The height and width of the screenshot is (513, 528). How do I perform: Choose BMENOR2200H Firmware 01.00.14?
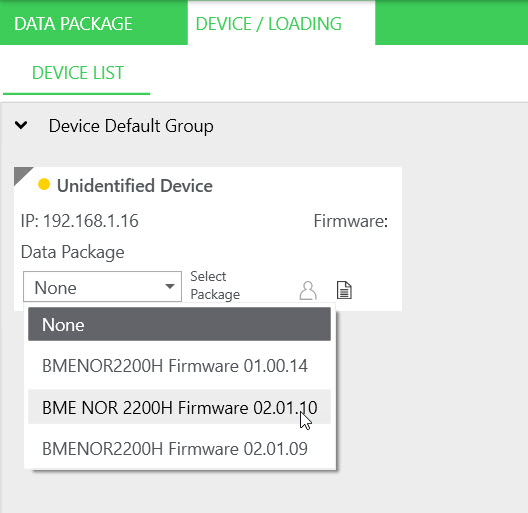[x=179, y=366]
